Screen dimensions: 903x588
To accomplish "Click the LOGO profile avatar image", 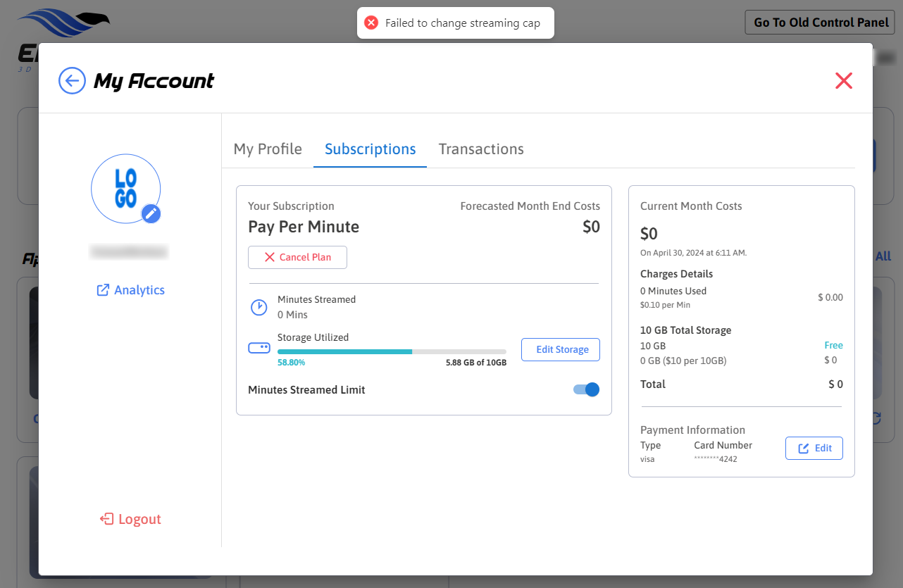I will [x=125, y=189].
